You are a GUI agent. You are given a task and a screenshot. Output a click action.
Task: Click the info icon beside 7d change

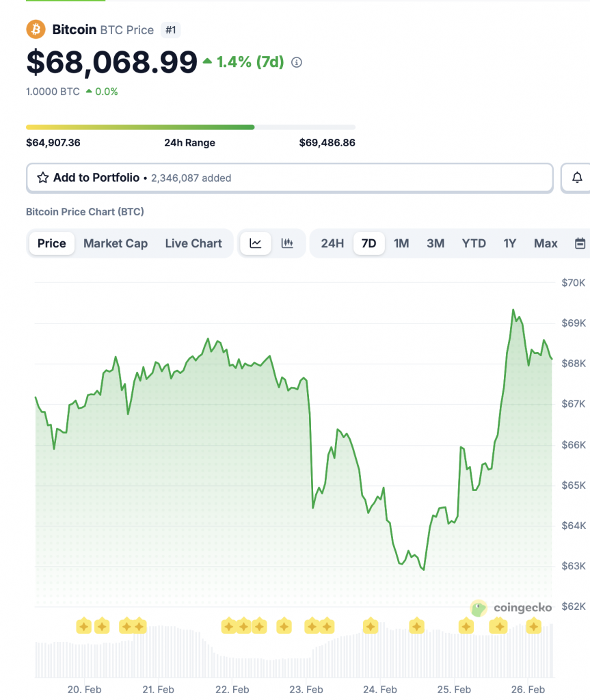pyautogui.click(x=297, y=62)
